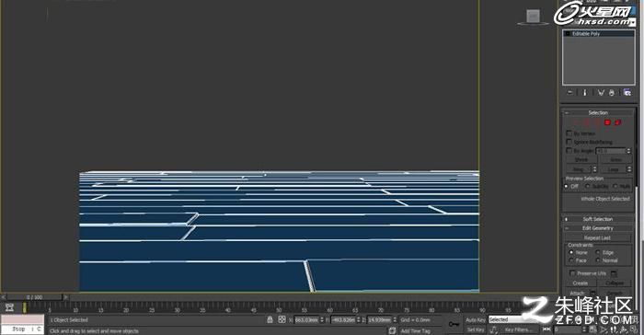Screen dimensions: 644x335
Task: Select the Polygon sub-object level icon
Action: 607,122
